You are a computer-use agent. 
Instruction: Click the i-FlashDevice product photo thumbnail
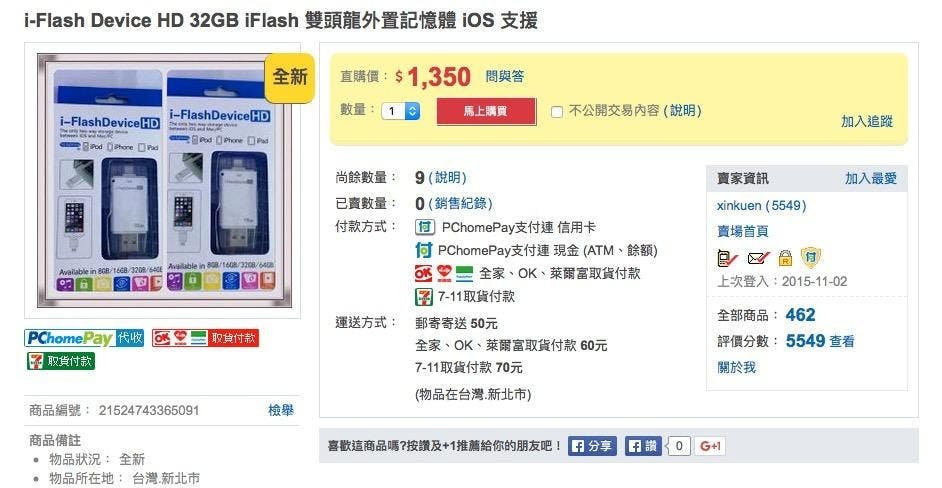164,180
